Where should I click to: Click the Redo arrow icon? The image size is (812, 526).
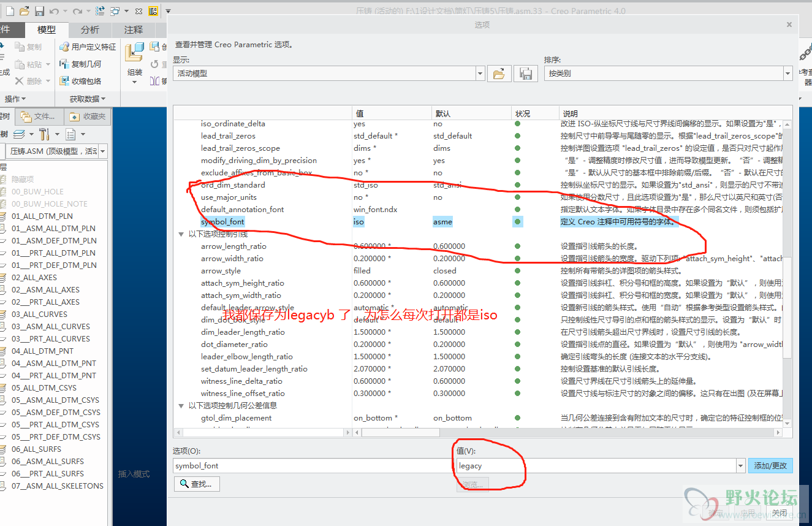77,11
